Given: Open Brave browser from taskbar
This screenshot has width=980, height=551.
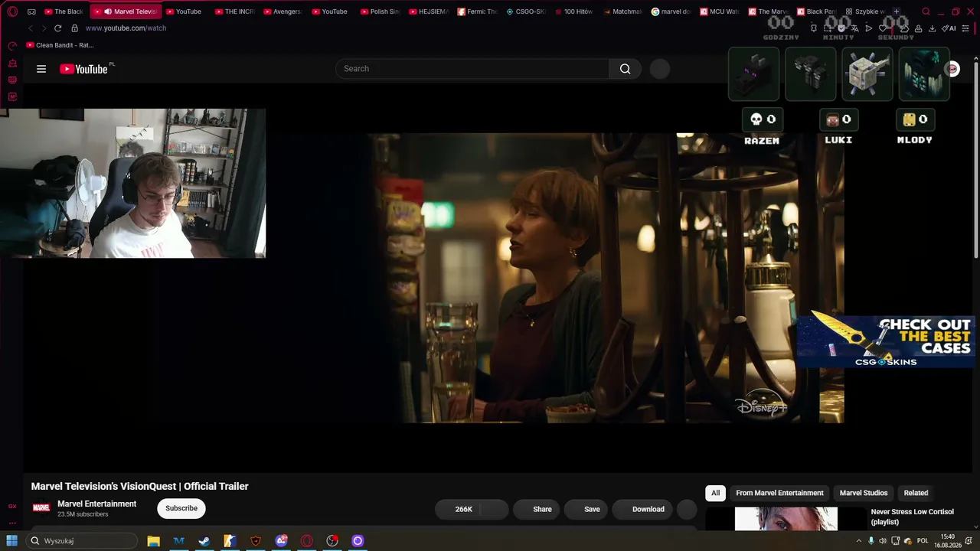Looking at the screenshot, I should (x=256, y=541).
